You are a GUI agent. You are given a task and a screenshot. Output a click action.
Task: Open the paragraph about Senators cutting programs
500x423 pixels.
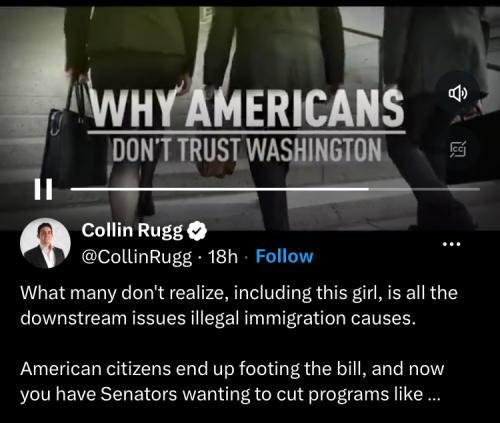232,382
